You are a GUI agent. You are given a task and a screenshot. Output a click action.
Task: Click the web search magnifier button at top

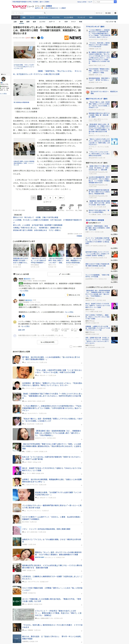pyautogui.click(x=115, y=2)
